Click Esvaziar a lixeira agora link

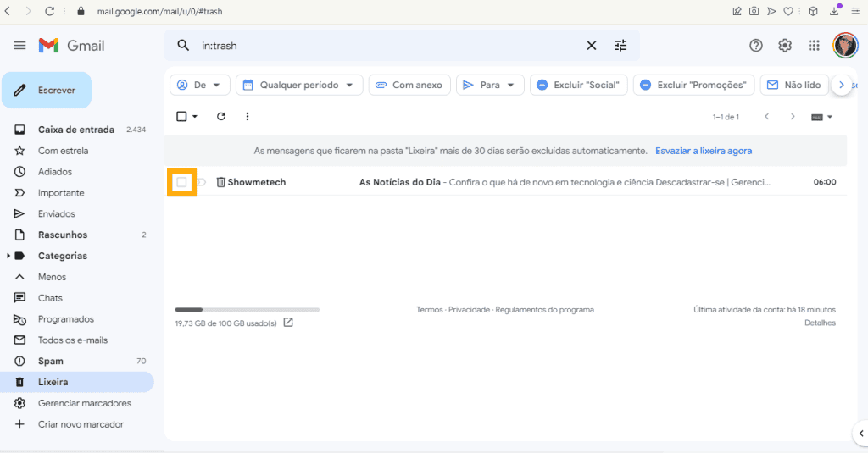click(x=704, y=151)
